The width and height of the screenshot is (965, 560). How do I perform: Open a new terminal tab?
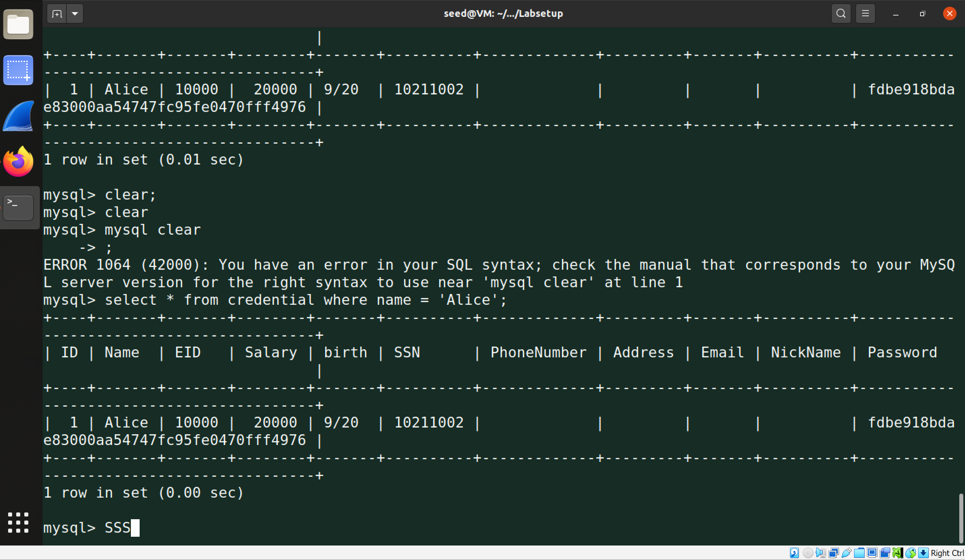coord(57,14)
